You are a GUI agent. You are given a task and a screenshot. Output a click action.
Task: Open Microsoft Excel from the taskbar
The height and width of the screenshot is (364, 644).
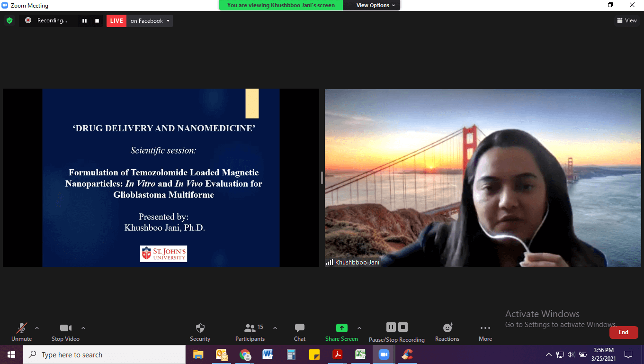(x=361, y=355)
